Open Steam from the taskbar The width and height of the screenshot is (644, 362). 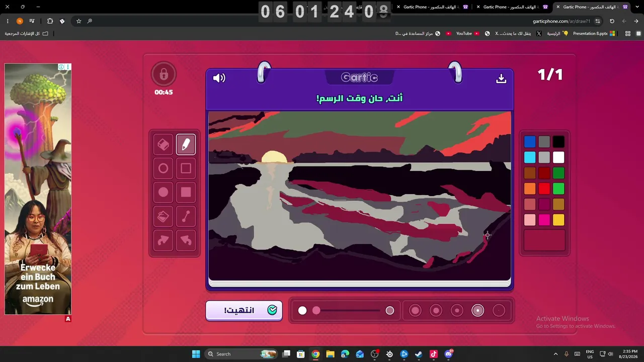[419, 354]
